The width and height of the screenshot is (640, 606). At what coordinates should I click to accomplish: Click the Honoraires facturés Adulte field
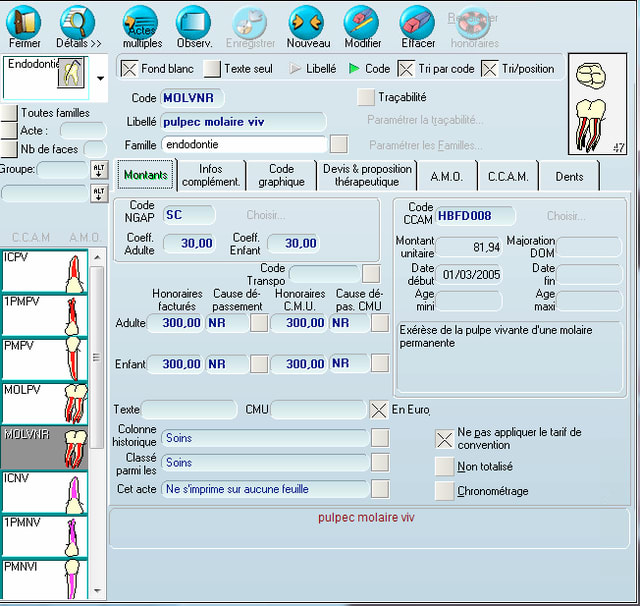(175, 323)
